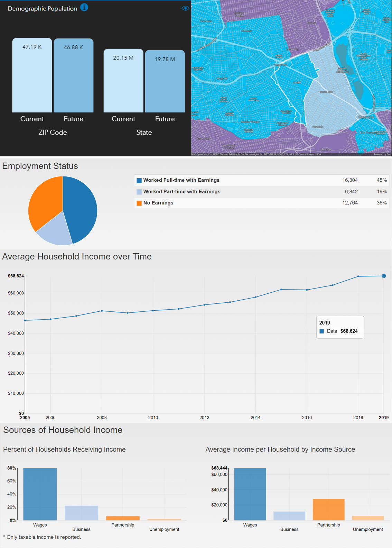Select the ZIP Code Future bar 46.88 K
The height and width of the screenshot is (548, 392).
(x=74, y=75)
